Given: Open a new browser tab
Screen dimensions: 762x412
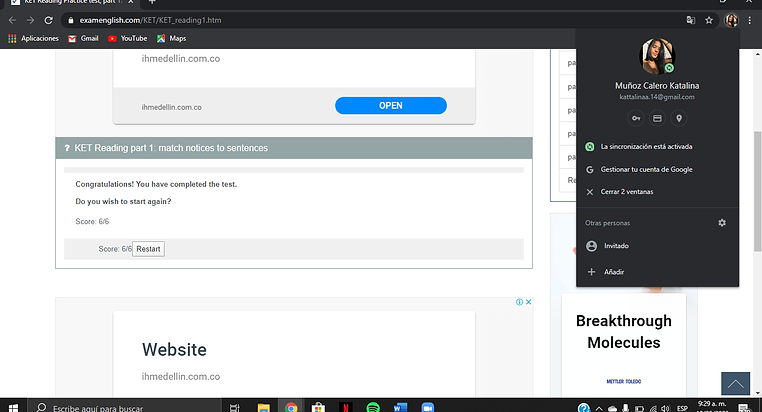Looking at the screenshot, I should pos(152,2).
